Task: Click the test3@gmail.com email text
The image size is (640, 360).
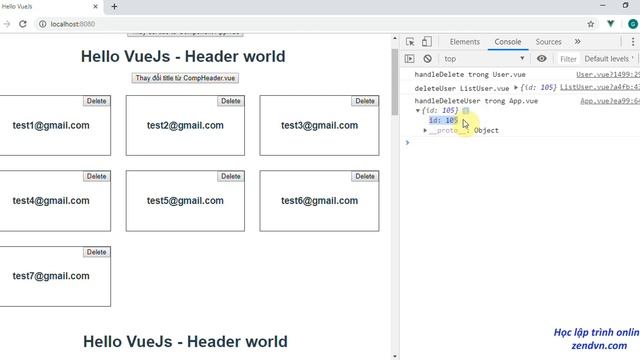Action: coord(319,125)
